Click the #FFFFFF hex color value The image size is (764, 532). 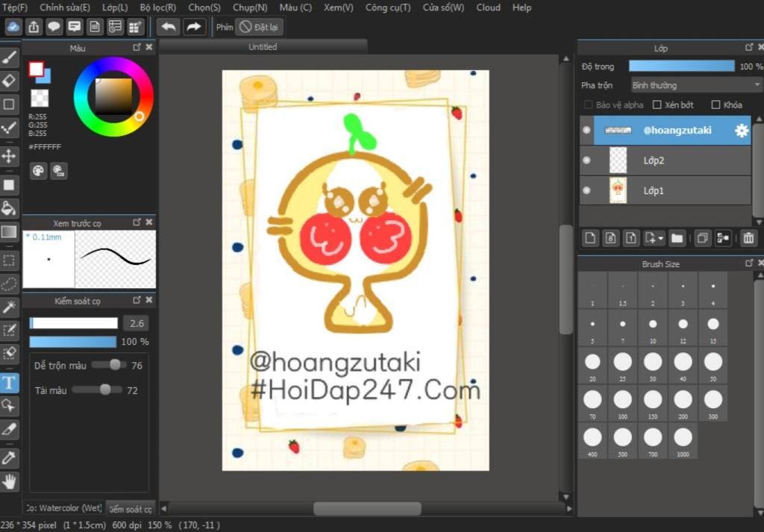pos(45,147)
